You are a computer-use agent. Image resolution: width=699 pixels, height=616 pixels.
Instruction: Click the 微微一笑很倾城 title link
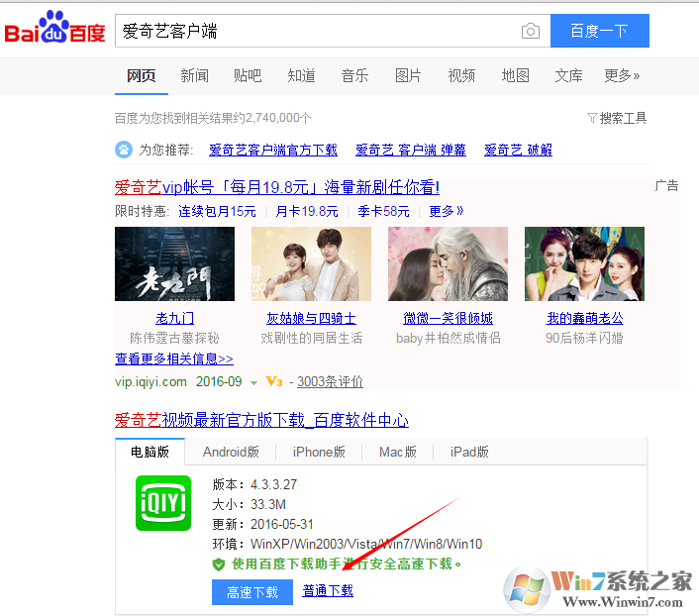click(449, 319)
